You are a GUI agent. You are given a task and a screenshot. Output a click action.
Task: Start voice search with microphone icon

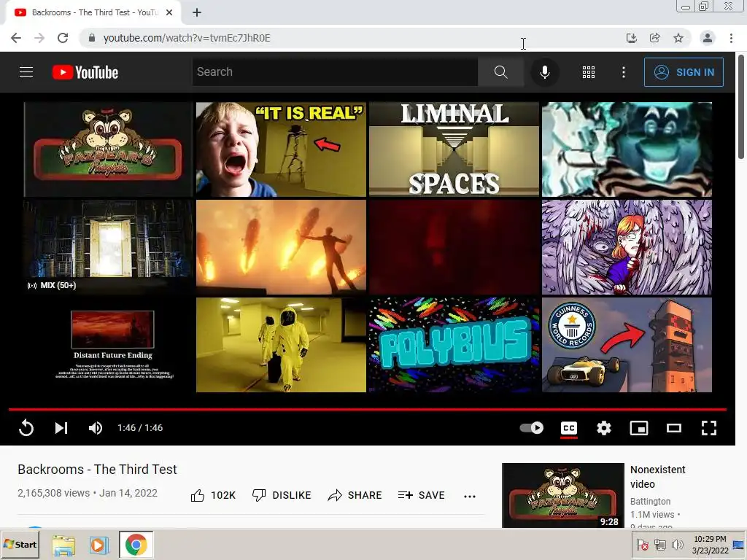click(544, 72)
